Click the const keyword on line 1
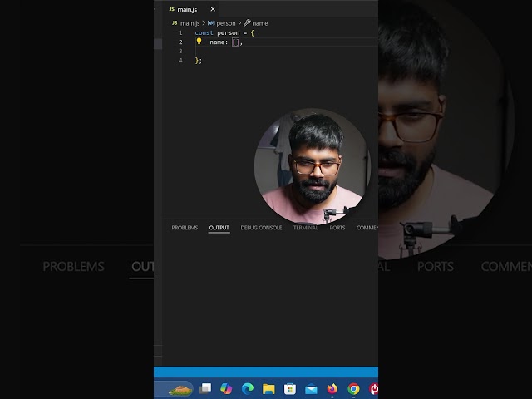Screen dimensions: 532x399 tap(204, 33)
